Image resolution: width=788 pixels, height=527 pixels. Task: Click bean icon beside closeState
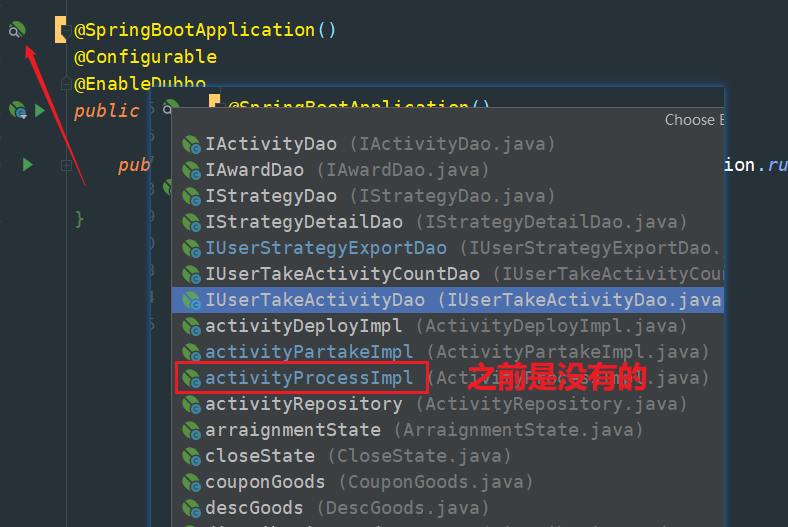(x=191, y=457)
